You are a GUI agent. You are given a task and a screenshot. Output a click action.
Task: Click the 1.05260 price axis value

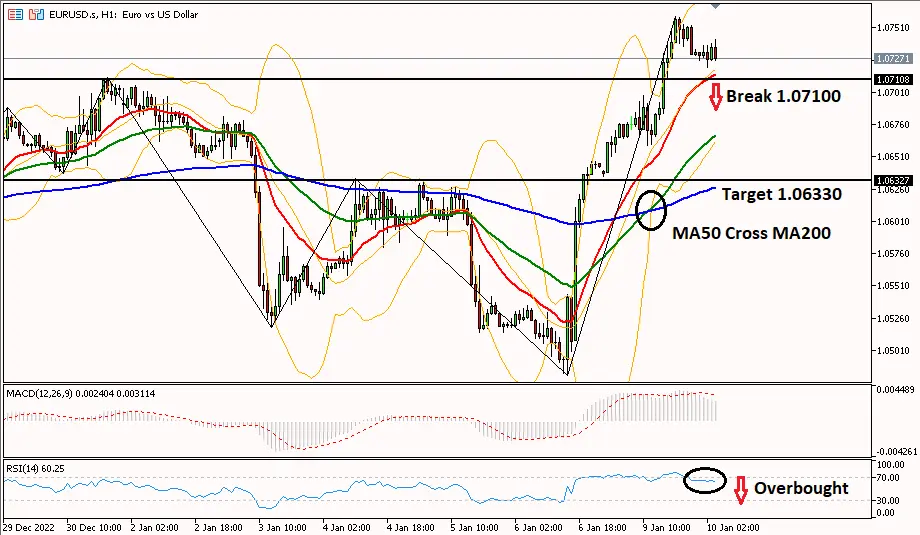(x=892, y=319)
